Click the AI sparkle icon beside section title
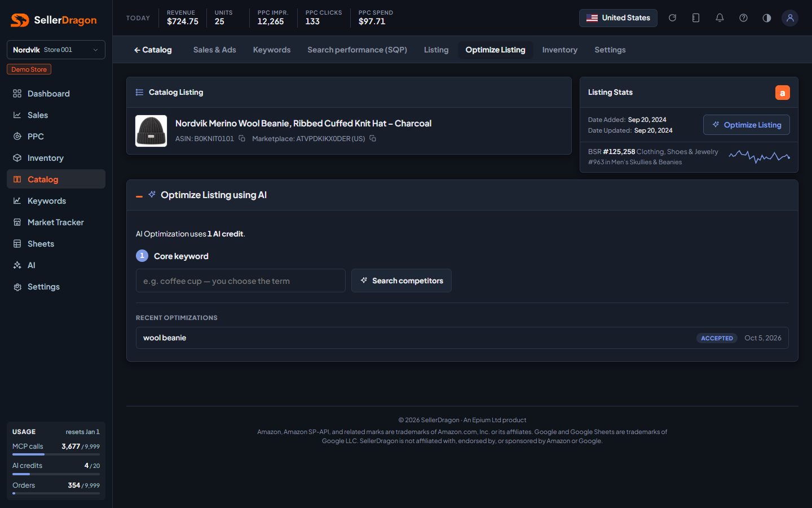812x508 pixels. 152,195
